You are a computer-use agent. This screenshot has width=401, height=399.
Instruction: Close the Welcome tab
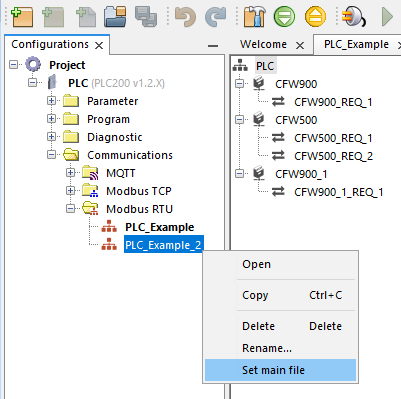point(300,46)
